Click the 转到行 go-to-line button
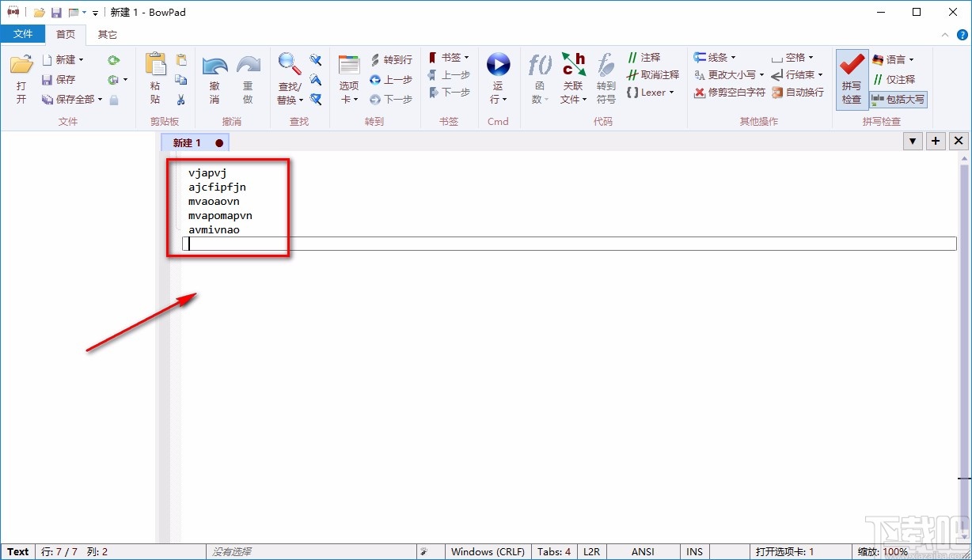The height and width of the screenshot is (560, 972). click(391, 60)
